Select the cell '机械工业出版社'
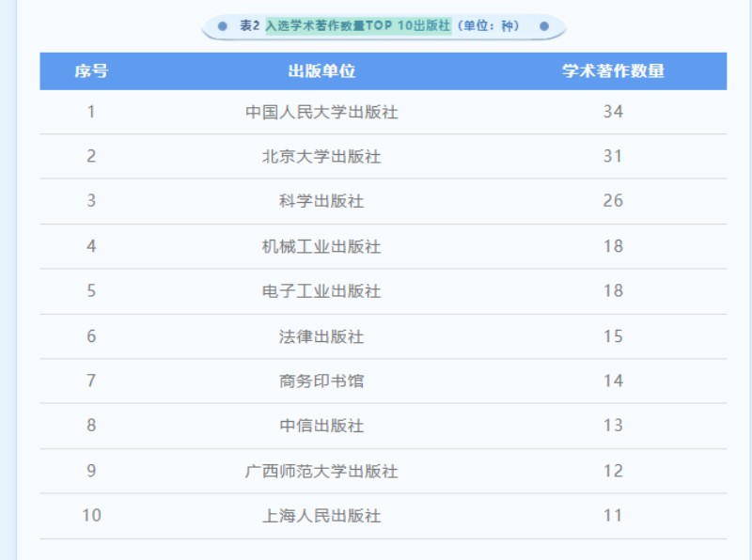Viewport: 752px width, 560px height. pyautogui.click(x=321, y=246)
